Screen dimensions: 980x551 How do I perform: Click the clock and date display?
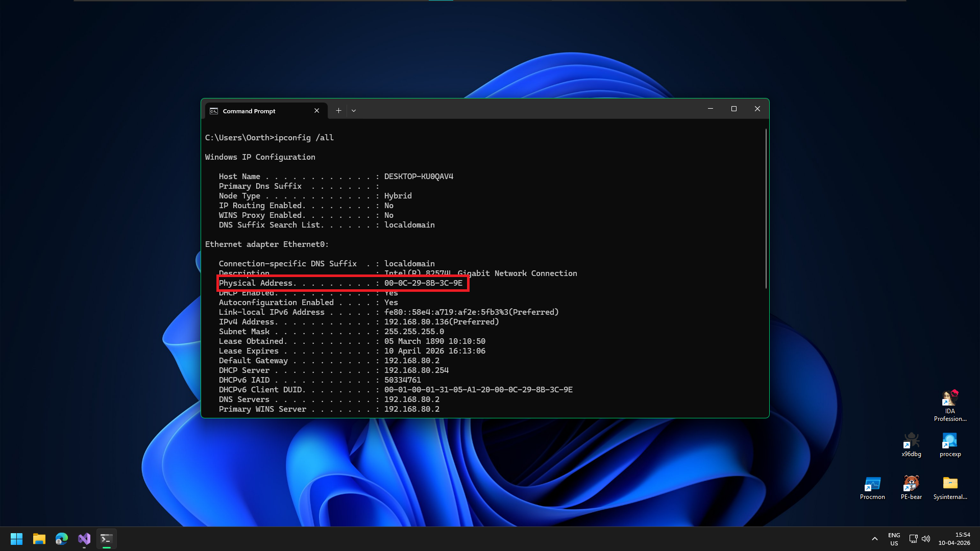pos(954,539)
